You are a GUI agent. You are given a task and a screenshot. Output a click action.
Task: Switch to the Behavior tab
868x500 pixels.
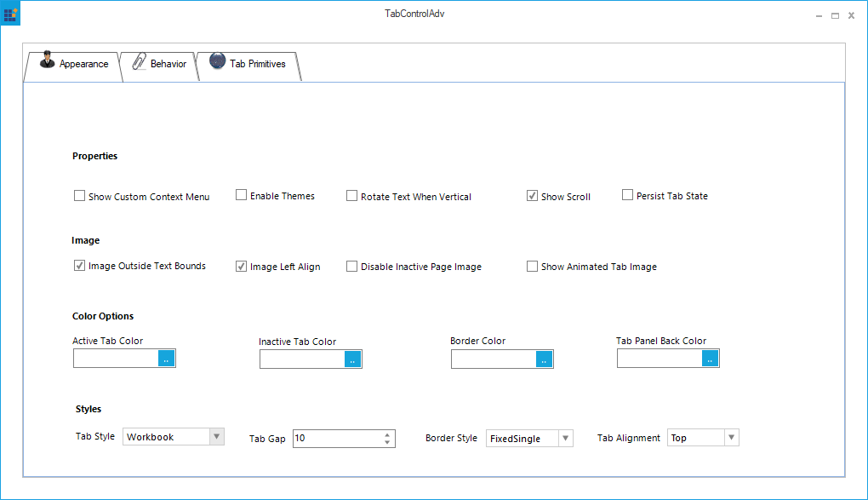tap(168, 63)
